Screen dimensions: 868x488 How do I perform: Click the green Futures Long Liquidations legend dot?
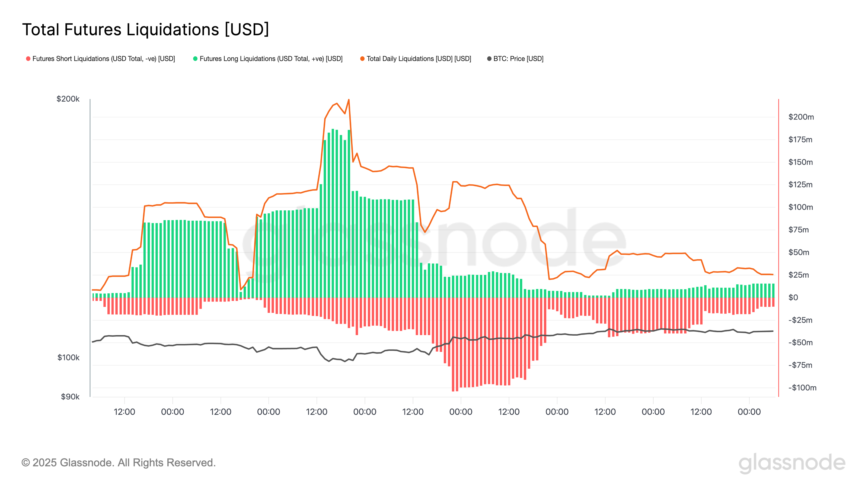[195, 59]
